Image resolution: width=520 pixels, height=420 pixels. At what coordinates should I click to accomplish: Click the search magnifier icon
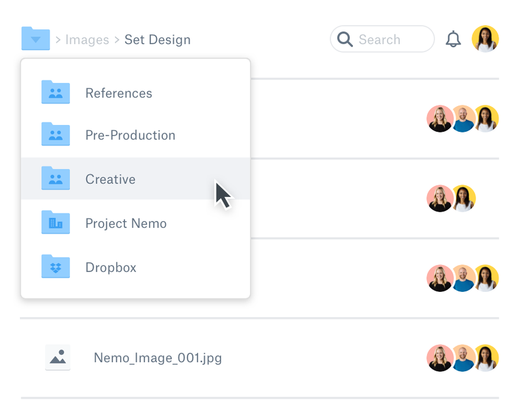coord(345,39)
